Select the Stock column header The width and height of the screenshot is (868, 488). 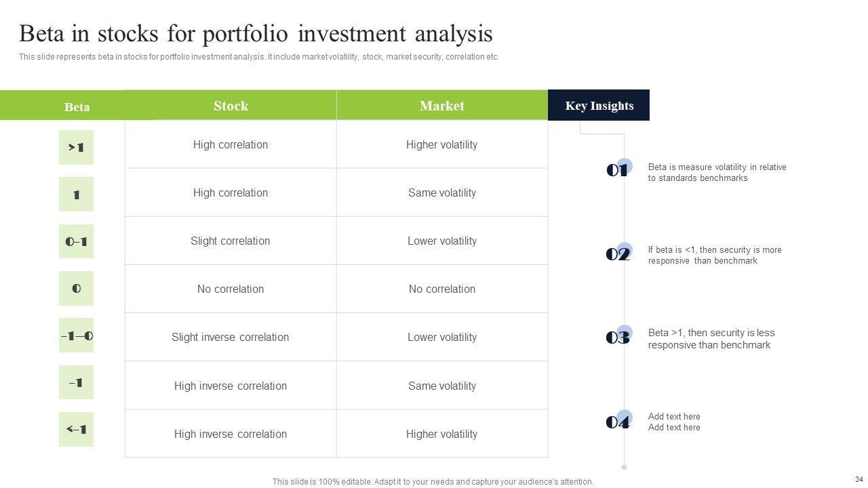pos(231,106)
